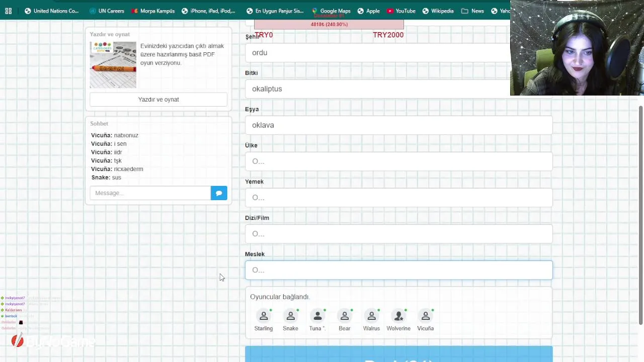
Task: Open the En Uygun Panjur Sis... bookmark
Action: pos(274,11)
